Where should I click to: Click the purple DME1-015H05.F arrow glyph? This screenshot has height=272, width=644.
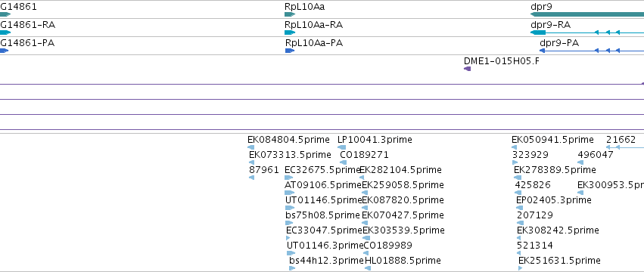pyautogui.click(x=467, y=69)
